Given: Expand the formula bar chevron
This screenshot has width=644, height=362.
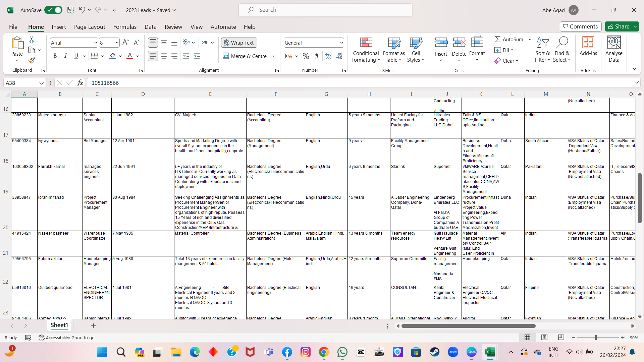Looking at the screenshot, I should coord(636,83).
